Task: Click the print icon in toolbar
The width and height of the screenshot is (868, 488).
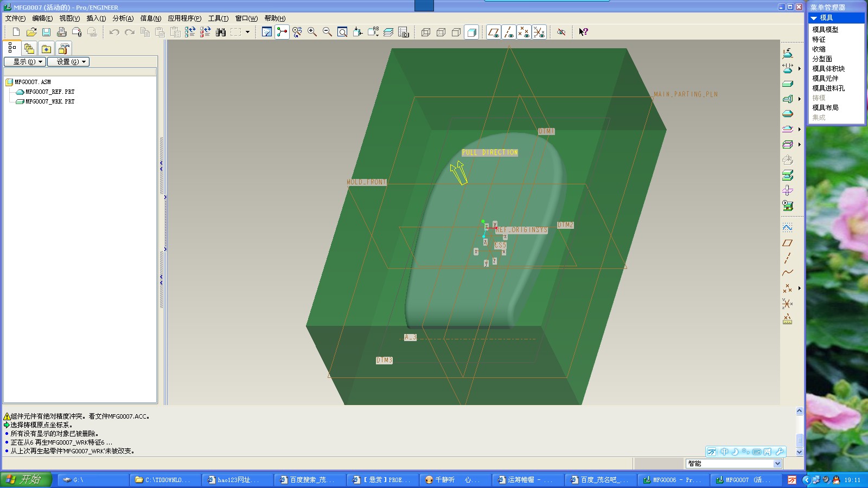Action: click(x=62, y=32)
